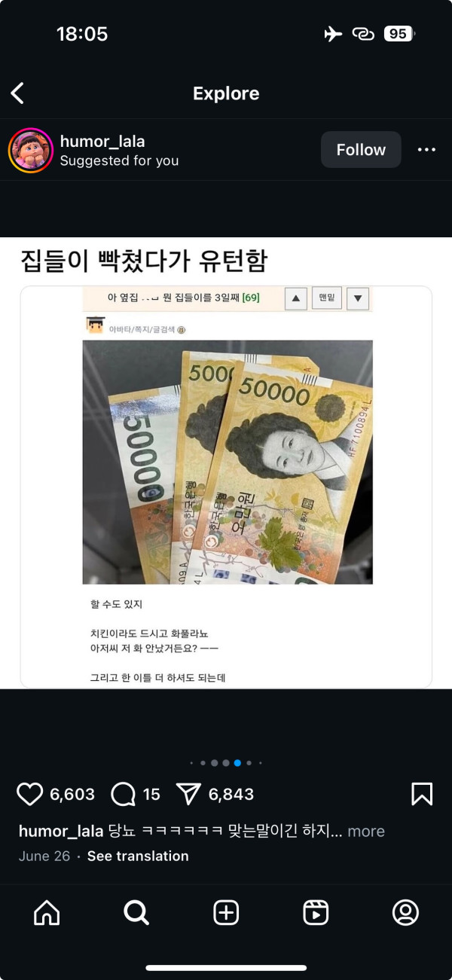Tap the carousel page indicator dots
The image size is (452, 980).
226,763
